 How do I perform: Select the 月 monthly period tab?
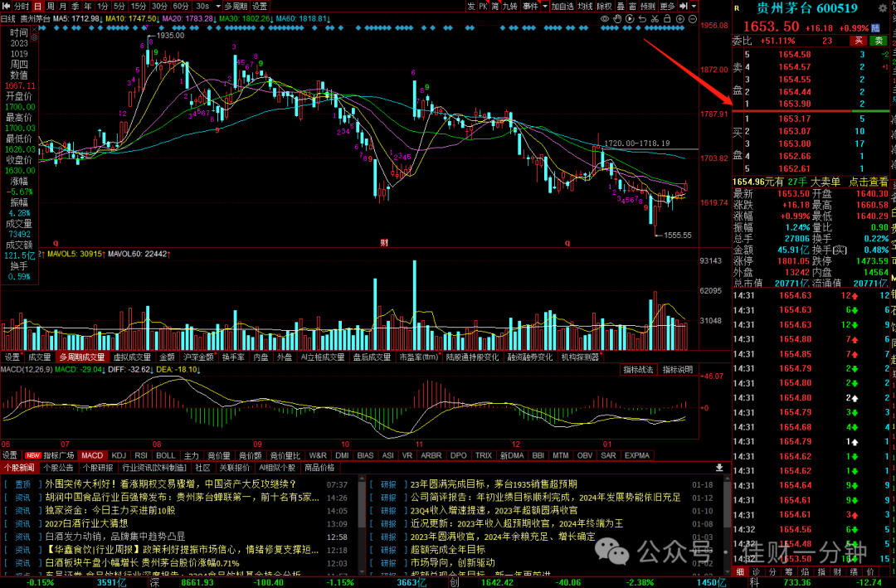coord(62,6)
